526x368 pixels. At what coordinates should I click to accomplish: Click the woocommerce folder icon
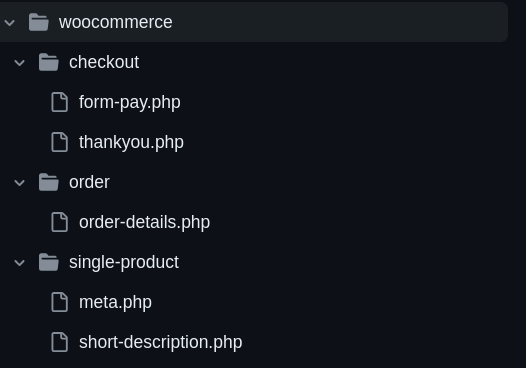[39, 22]
